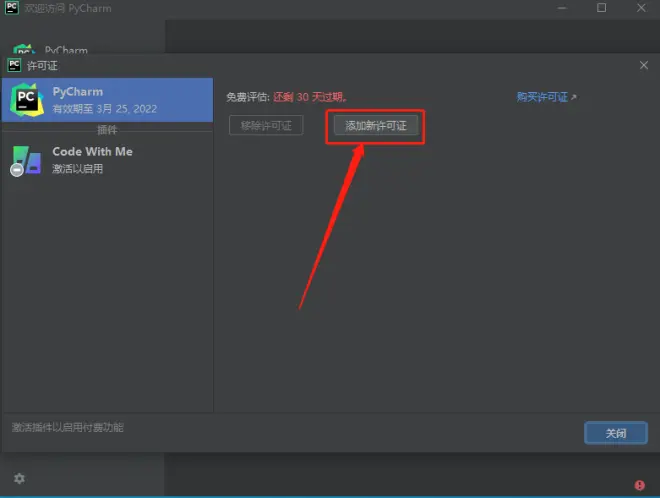The width and height of the screenshot is (660, 498).
Task: Click the 插件 section header
Action: point(107,130)
